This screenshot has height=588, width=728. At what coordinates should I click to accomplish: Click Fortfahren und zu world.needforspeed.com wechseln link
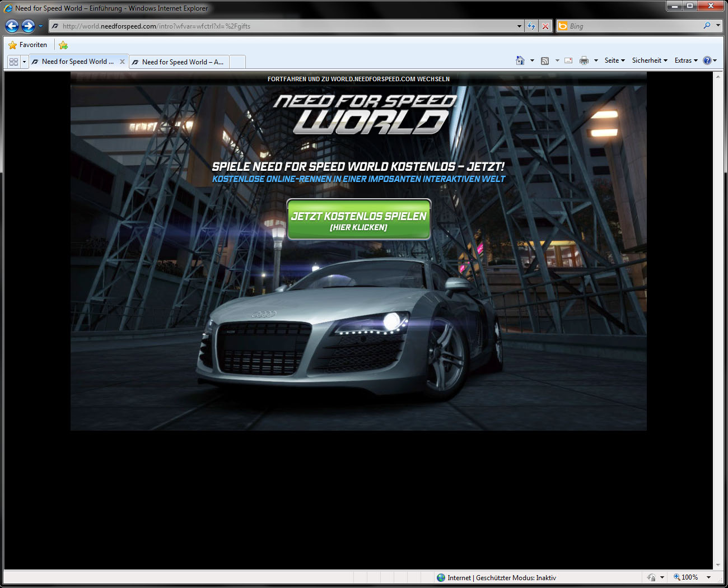tap(358, 79)
